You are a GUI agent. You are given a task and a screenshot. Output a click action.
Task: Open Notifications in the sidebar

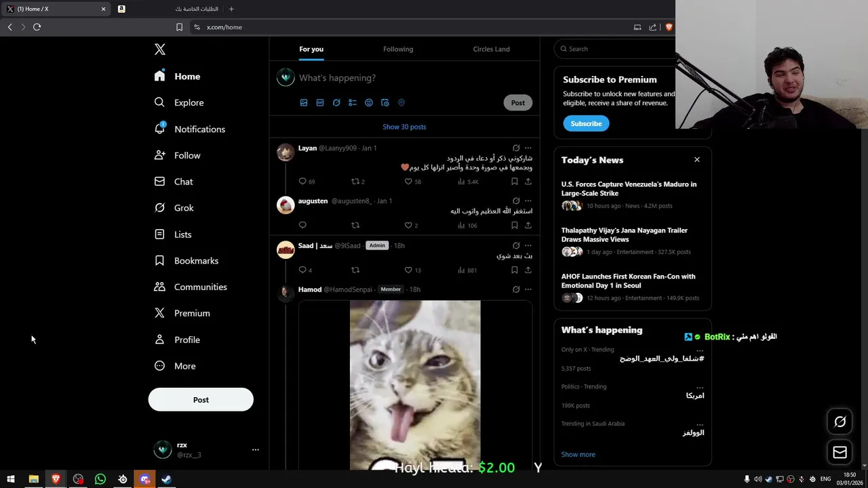tap(189, 129)
